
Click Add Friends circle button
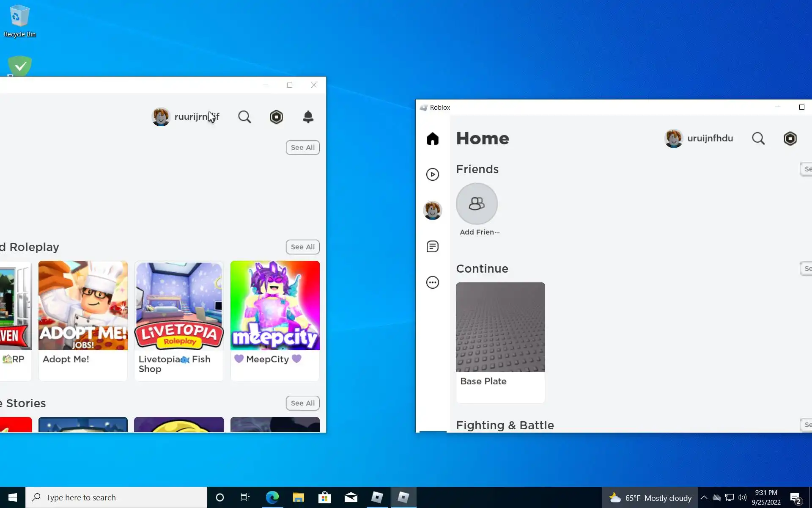(477, 204)
